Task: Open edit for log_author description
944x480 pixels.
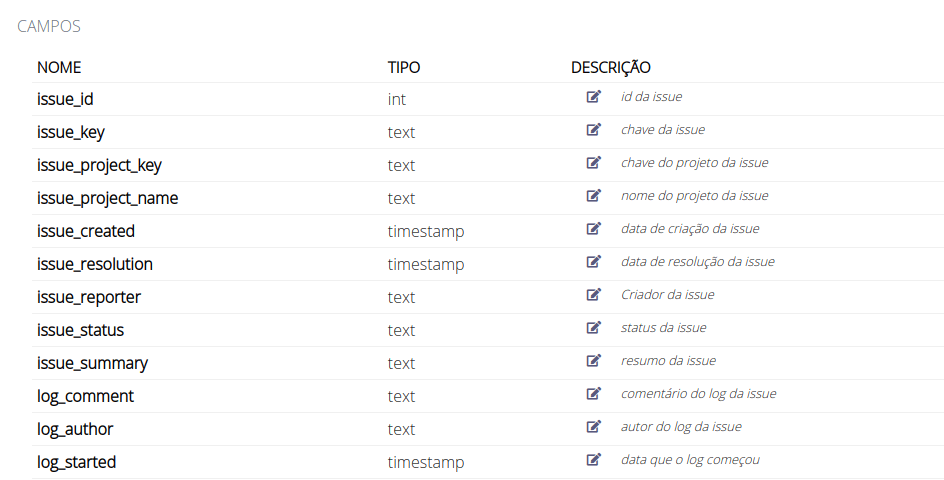Action: [594, 427]
